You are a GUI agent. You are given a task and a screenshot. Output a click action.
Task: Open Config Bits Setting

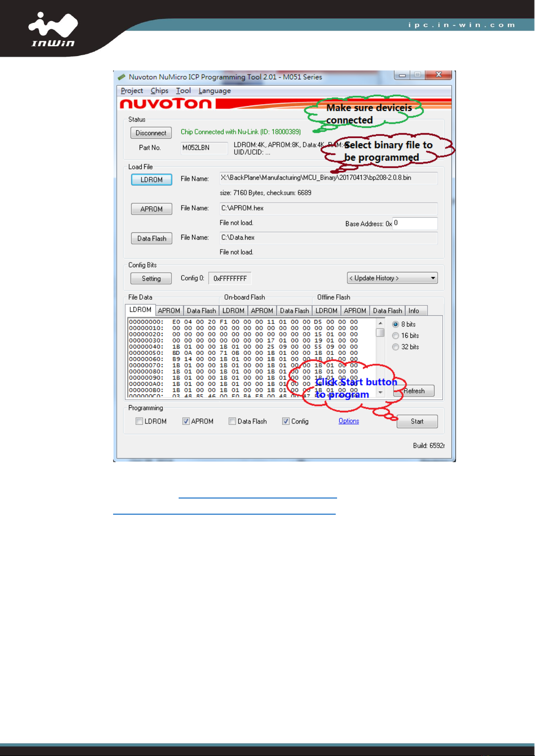point(151,279)
